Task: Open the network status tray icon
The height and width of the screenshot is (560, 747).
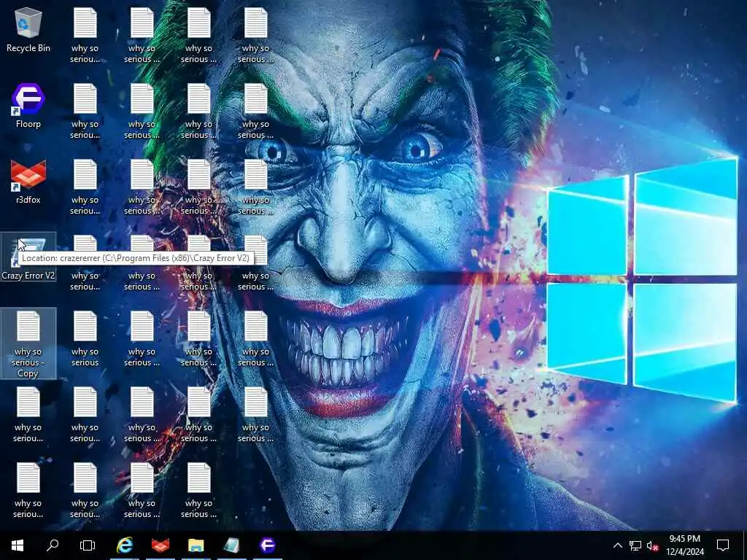Action: (x=635, y=545)
